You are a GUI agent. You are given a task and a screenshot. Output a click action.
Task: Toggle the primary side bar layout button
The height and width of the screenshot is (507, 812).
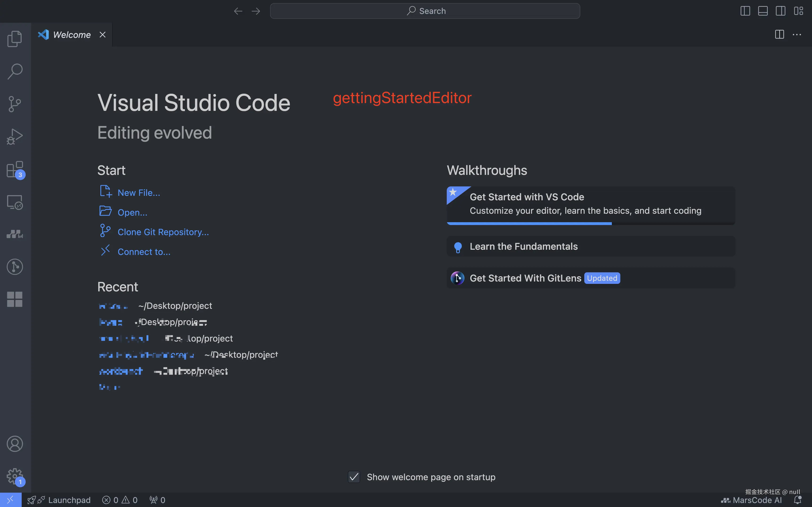coord(745,11)
